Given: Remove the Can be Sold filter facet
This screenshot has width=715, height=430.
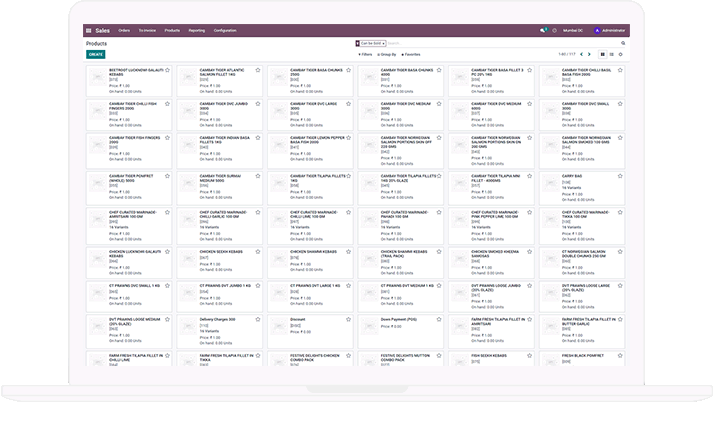Looking at the screenshot, I should [384, 44].
